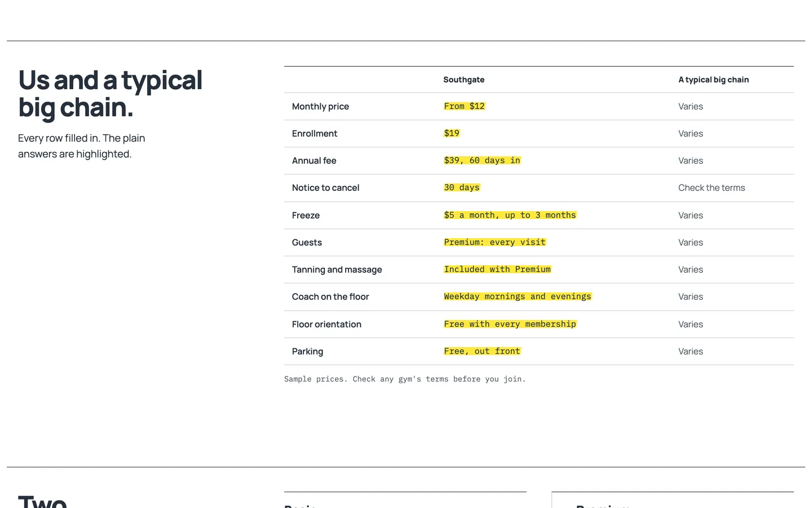The image size is (812, 508).
Task: Click the highlighted 'From $12' monthly price
Action: (x=464, y=106)
